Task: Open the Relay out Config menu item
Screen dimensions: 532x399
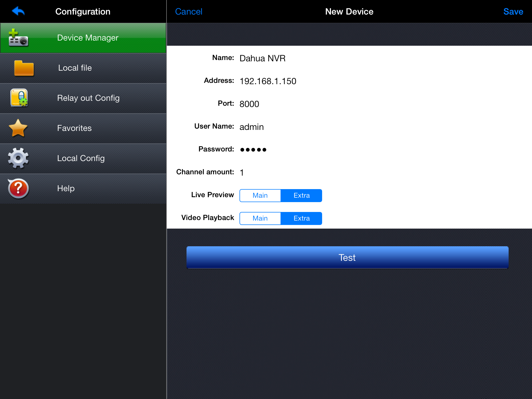Action: (x=88, y=98)
